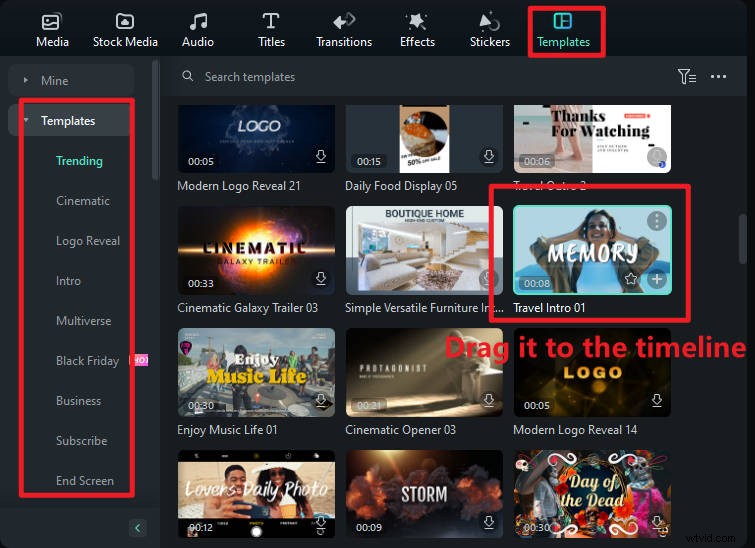Select the Trending category
Viewport: 755px width, 548px height.
[79, 161]
